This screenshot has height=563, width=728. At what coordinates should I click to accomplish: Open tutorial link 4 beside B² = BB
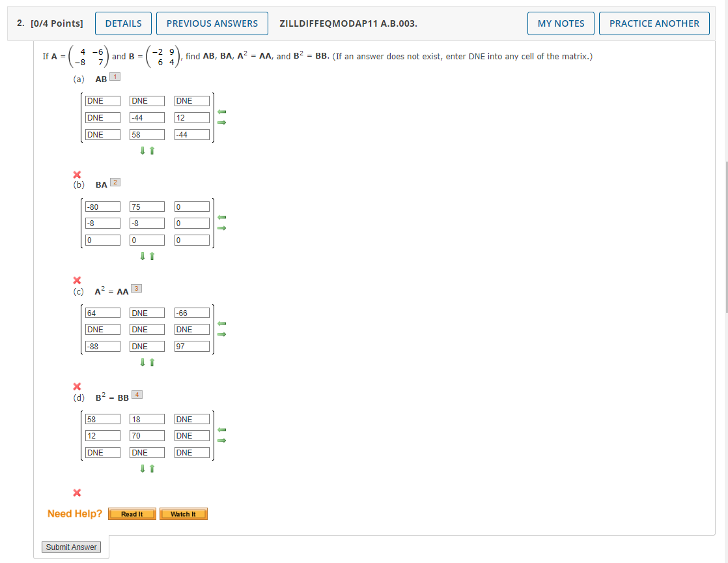click(x=136, y=394)
